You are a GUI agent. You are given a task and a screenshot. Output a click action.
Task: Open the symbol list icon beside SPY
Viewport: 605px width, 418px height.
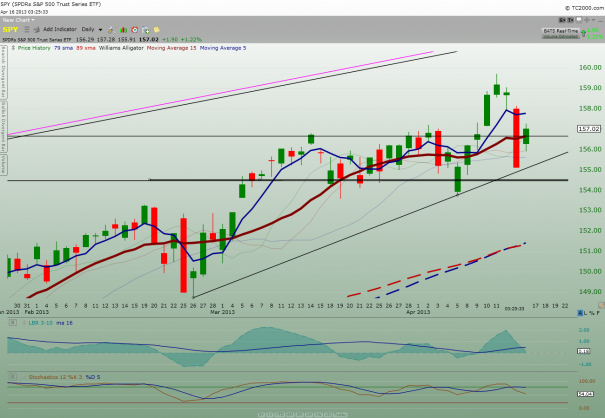tap(26, 30)
